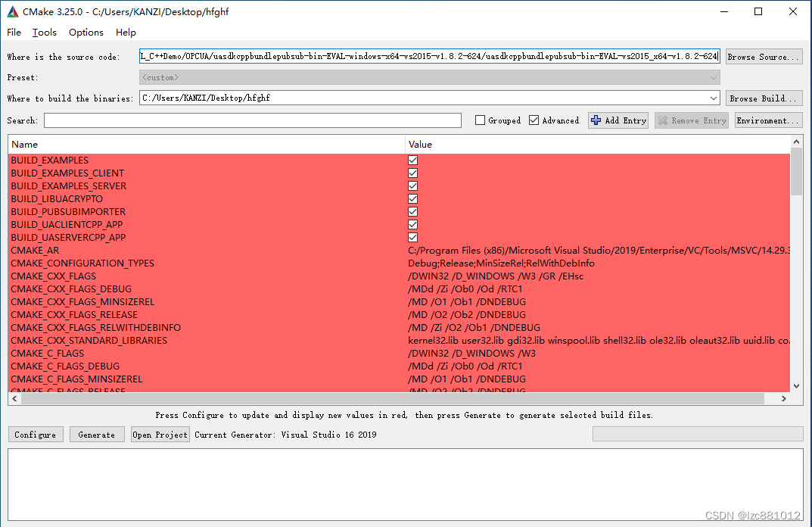Viewport: 812px width, 527px height.
Task: Disable the BUILD_LIBUACRYPTO option
Action: coord(412,199)
